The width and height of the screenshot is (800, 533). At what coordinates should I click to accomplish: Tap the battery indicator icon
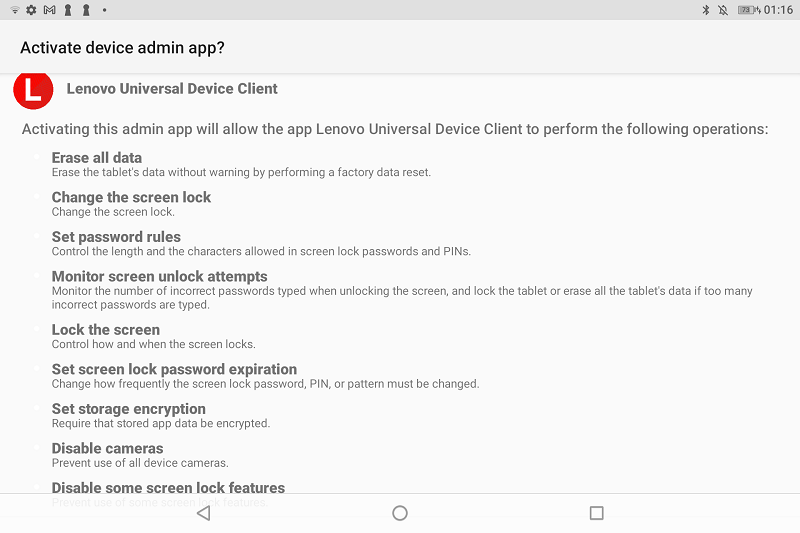click(x=748, y=10)
